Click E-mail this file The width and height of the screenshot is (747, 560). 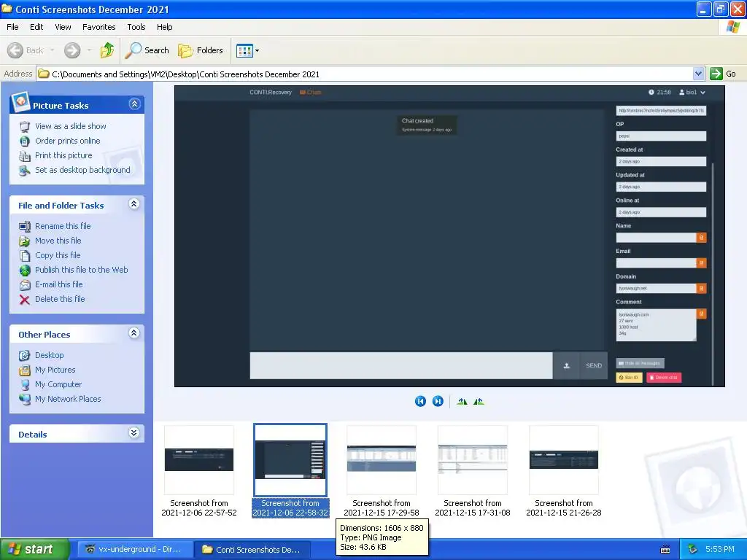click(x=58, y=284)
